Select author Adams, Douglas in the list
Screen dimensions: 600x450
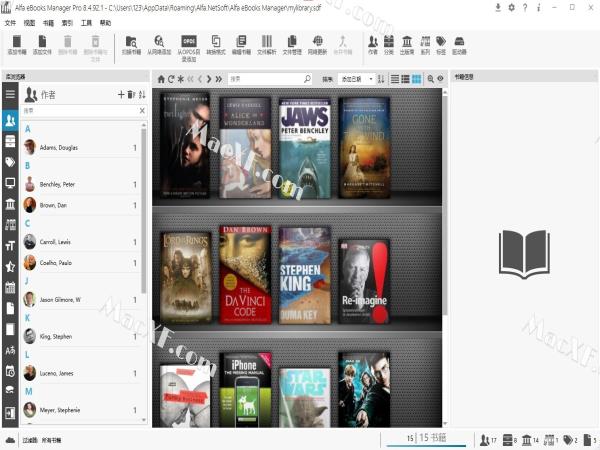(81, 147)
